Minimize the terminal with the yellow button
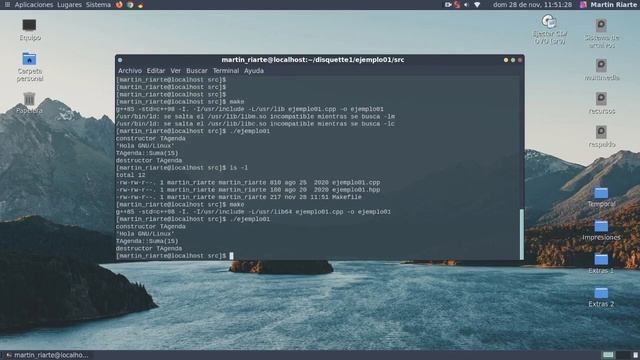This screenshot has height=360, width=640. click(506, 60)
